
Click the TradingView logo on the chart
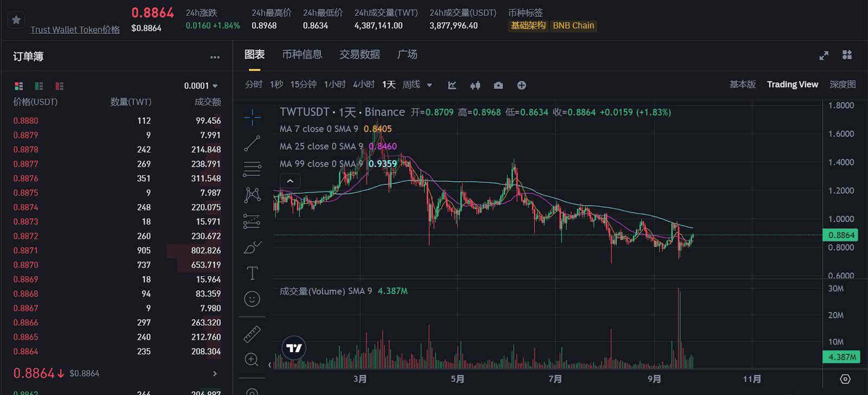pos(294,348)
